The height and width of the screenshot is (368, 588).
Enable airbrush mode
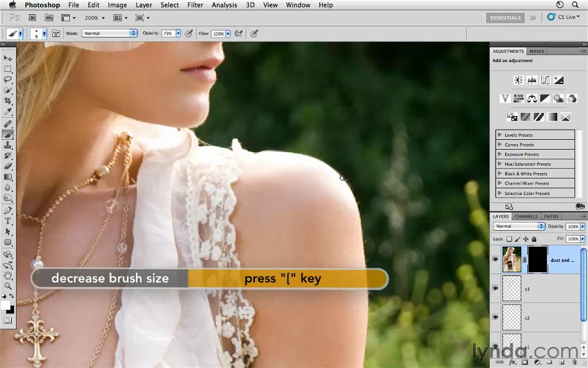point(238,33)
